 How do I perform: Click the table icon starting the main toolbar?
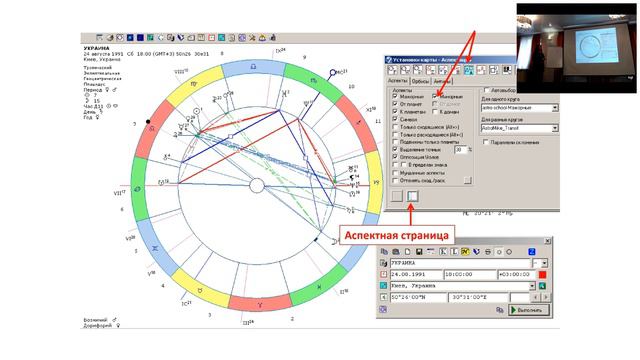[x=99, y=38]
